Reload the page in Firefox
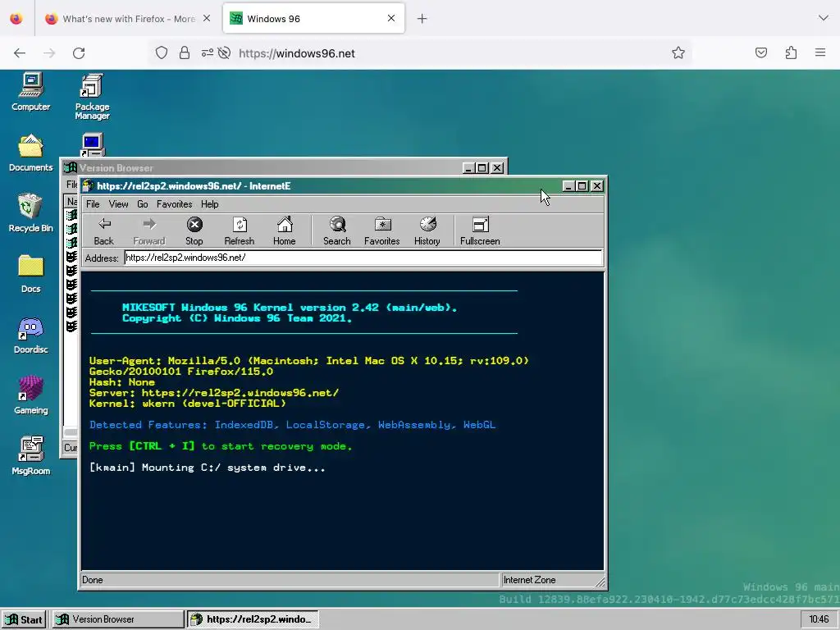 [79, 53]
